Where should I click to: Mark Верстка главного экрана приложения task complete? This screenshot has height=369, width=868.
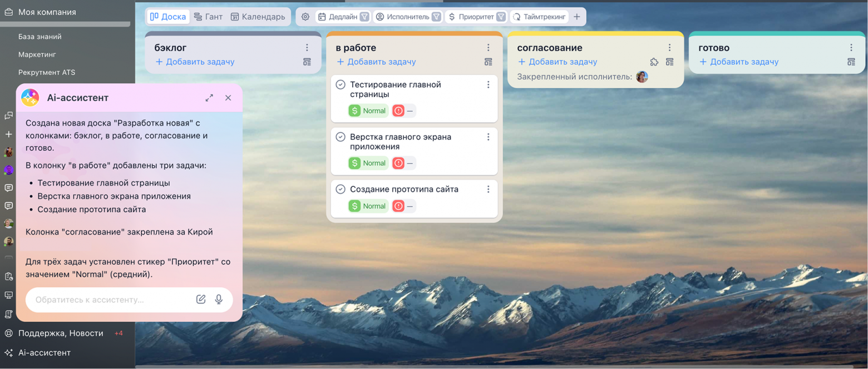coord(341,137)
